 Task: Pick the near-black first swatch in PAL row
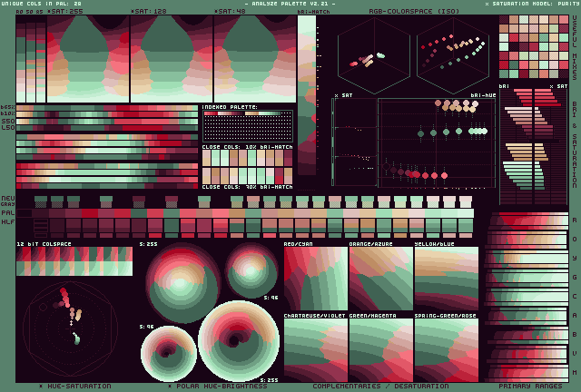point(25,213)
